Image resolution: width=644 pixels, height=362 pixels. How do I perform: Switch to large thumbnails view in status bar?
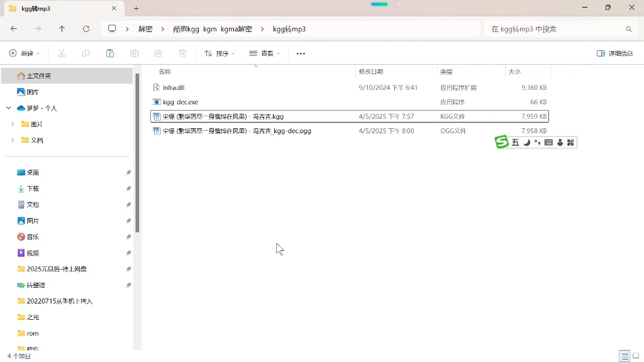(636, 356)
